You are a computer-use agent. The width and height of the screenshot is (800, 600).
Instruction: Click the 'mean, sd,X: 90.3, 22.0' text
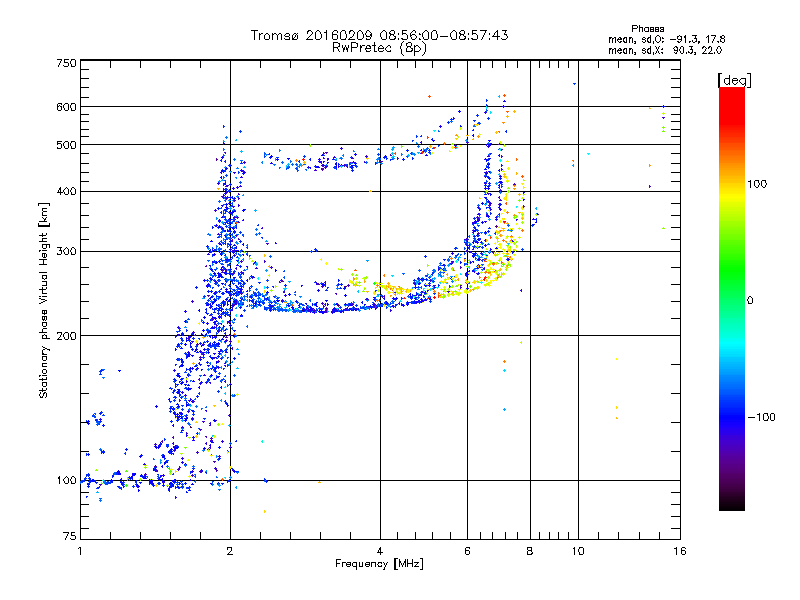[665, 50]
